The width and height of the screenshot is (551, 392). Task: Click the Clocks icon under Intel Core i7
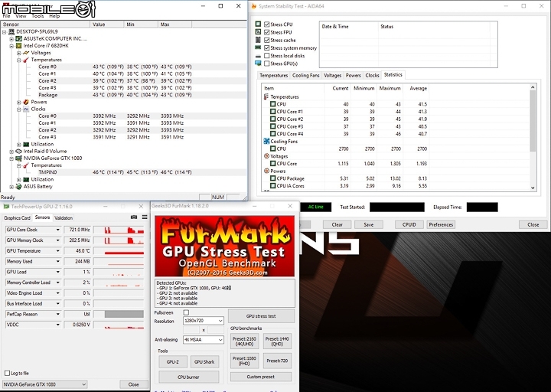tap(26, 109)
